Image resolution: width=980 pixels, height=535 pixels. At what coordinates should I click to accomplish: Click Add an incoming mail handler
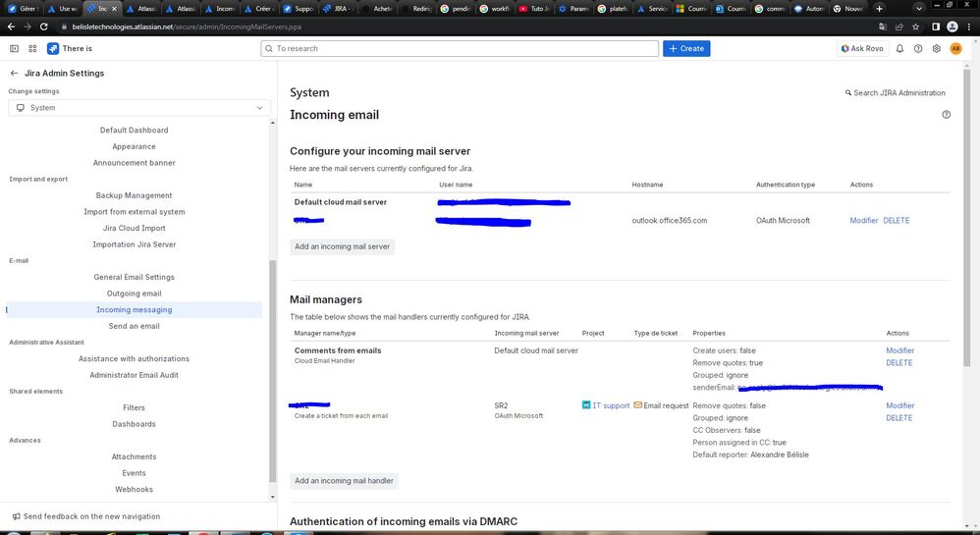(x=344, y=481)
